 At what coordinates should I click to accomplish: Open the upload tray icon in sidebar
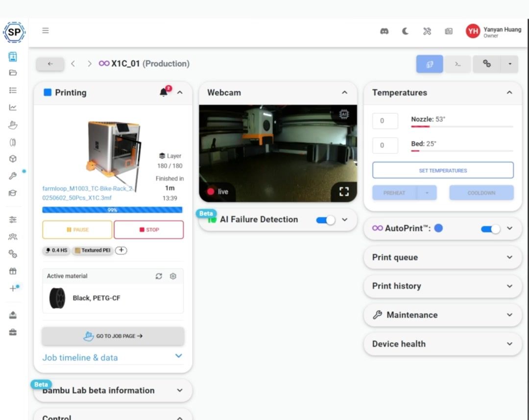tap(13, 315)
